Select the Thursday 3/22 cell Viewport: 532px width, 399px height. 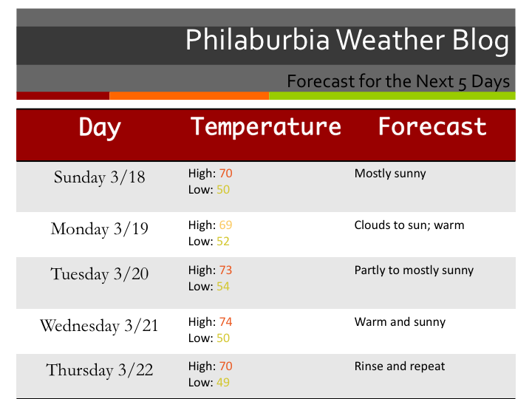click(x=100, y=370)
